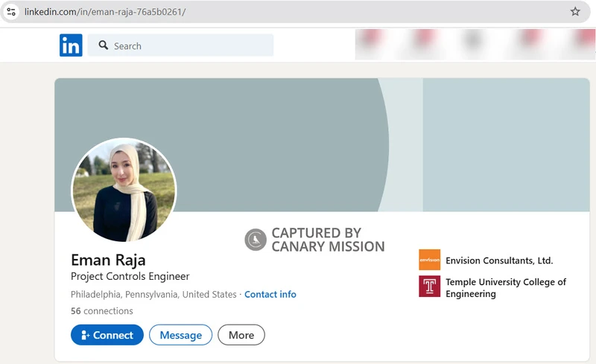
Task: Open Temple University College of Engineering link
Action: point(506,287)
